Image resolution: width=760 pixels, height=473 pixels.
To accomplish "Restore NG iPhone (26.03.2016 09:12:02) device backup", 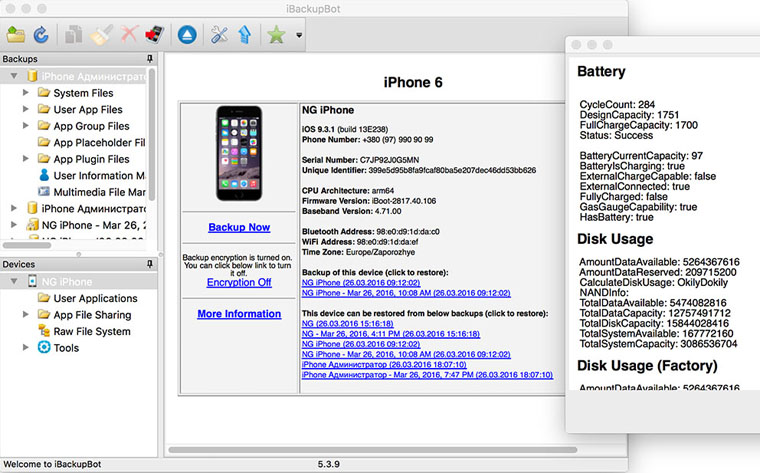I will coord(361,283).
